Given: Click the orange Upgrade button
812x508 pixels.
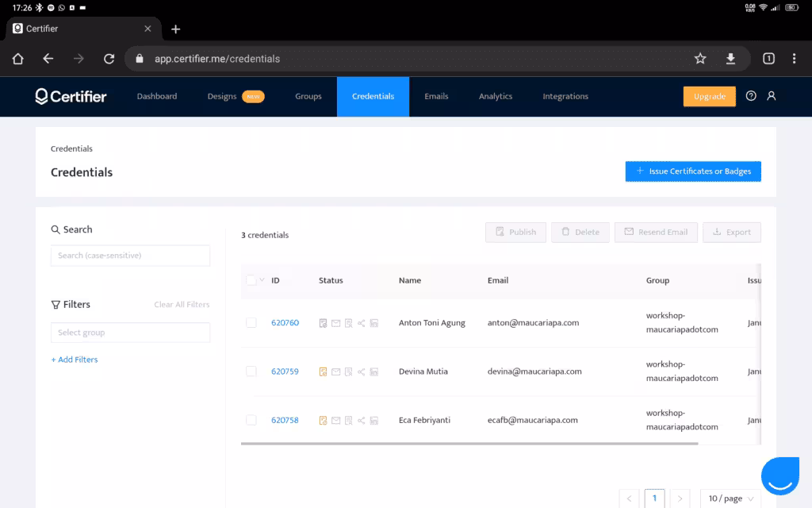Looking at the screenshot, I should [710, 96].
